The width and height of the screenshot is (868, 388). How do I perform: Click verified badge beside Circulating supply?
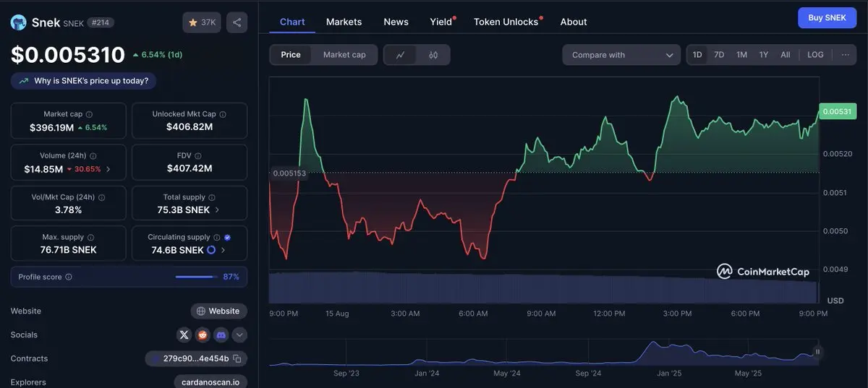click(x=227, y=237)
